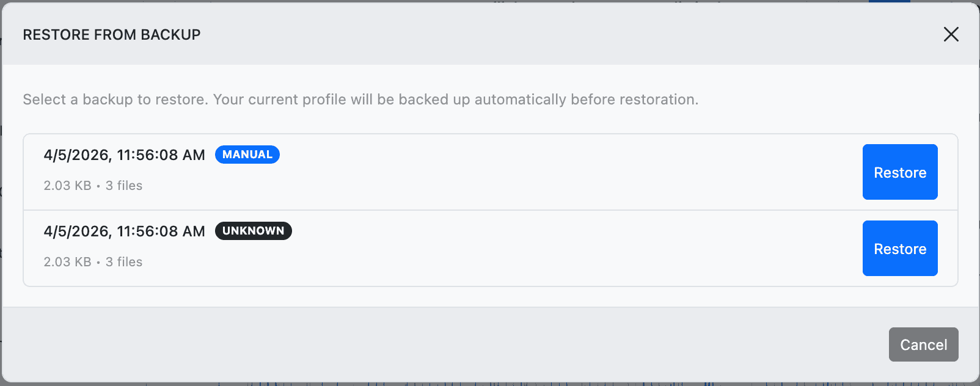Click the 4/5/2026 timestamp of the UNKNOWN backup
The width and height of the screenshot is (980, 386).
tap(125, 231)
